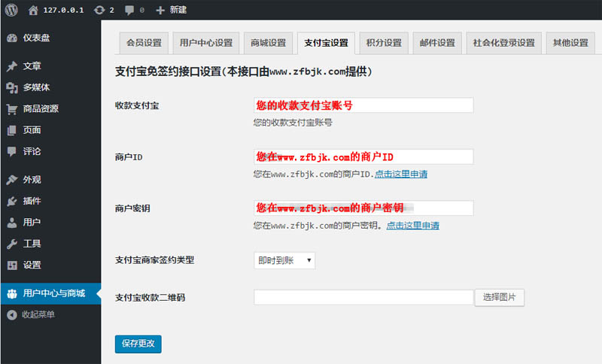The image size is (602, 364).
Task: Select the 用户 user icon
Action: [12, 223]
